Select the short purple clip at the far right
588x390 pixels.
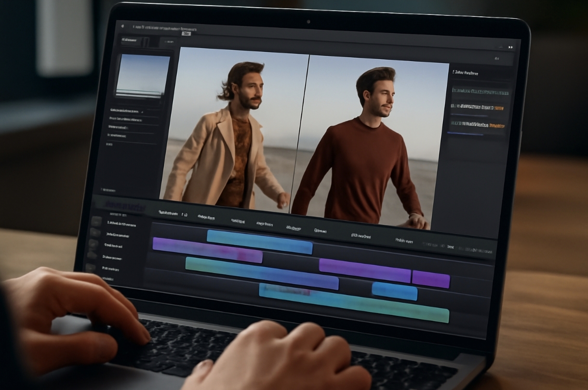431,279
